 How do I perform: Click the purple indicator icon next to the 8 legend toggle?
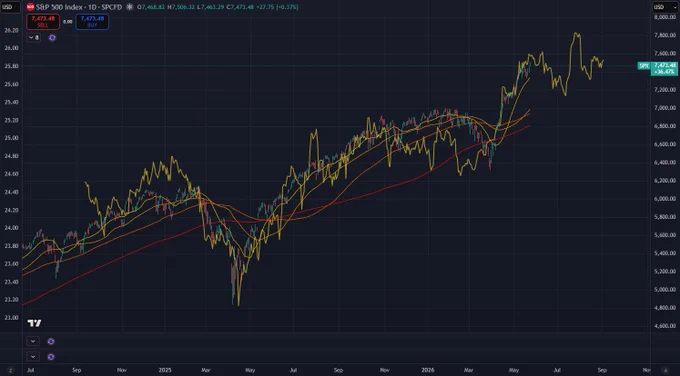click(x=52, y=38)
